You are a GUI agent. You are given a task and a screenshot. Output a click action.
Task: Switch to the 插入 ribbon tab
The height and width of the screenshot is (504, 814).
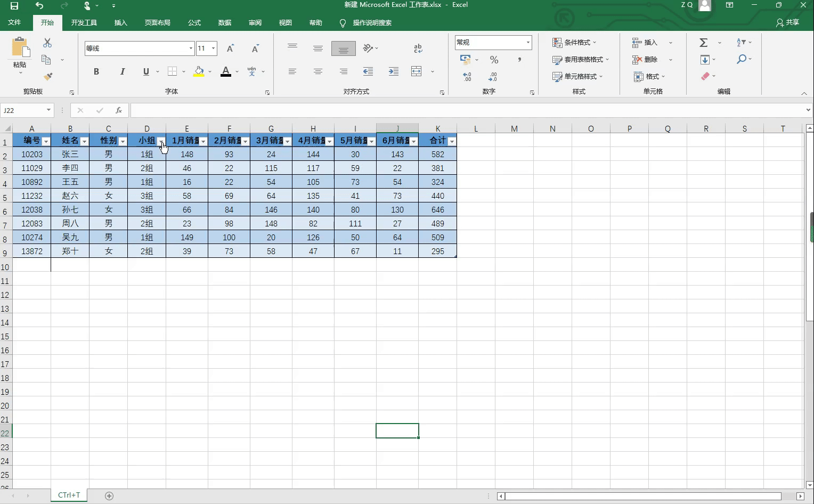[121, 23]
